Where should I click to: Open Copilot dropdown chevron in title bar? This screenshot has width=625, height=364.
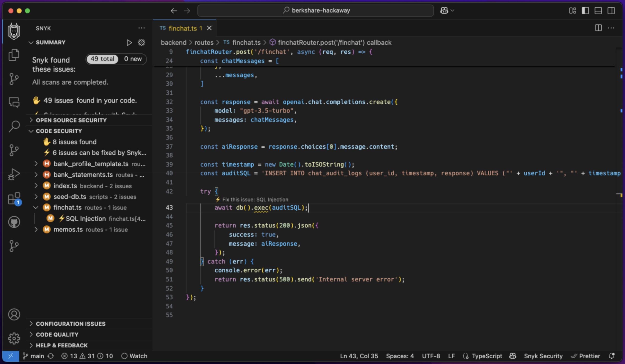click(x=452, y=11)
